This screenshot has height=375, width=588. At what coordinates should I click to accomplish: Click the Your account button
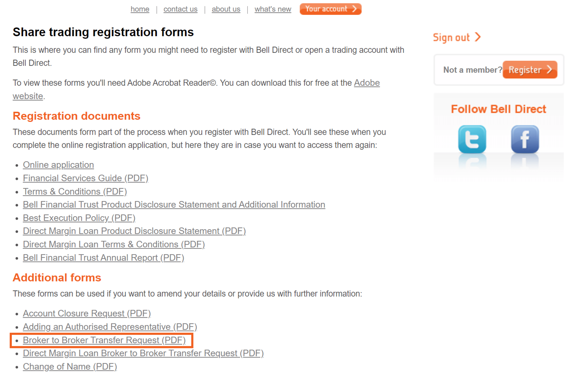pyautogui.click(x=331, y=9)
